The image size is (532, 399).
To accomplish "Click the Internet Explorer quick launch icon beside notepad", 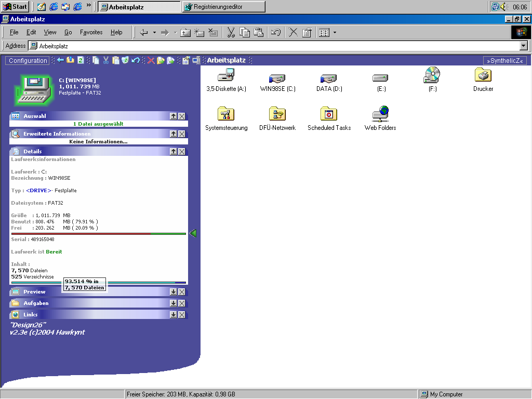I will tap(54, 6).
